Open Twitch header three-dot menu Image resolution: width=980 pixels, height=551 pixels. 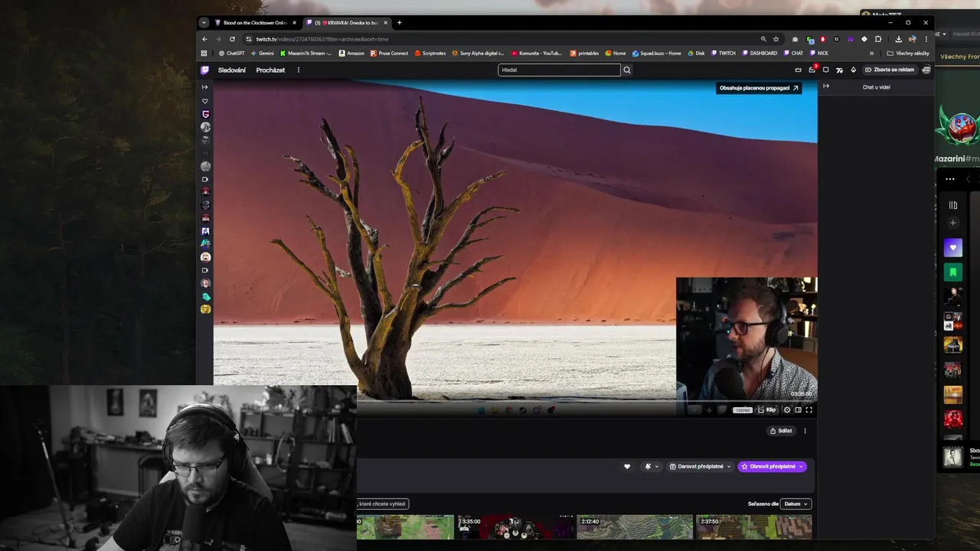[299, 70]
